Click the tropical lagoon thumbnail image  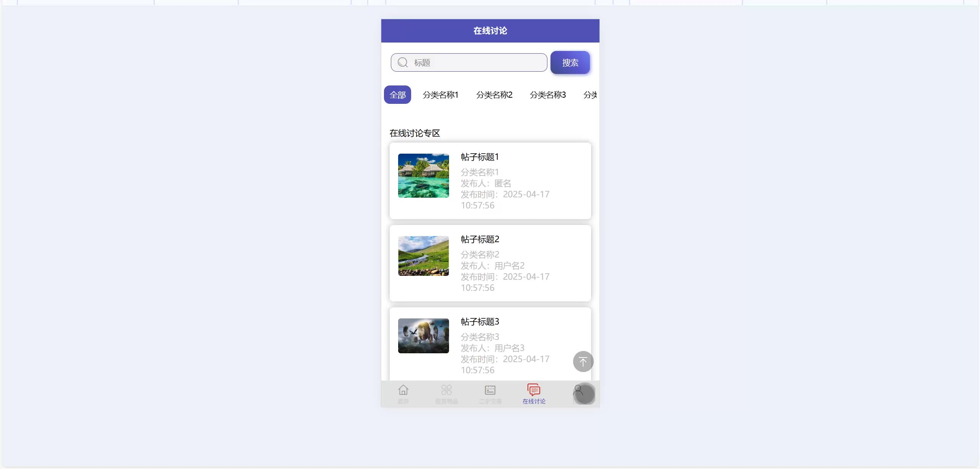click(423, 175)
